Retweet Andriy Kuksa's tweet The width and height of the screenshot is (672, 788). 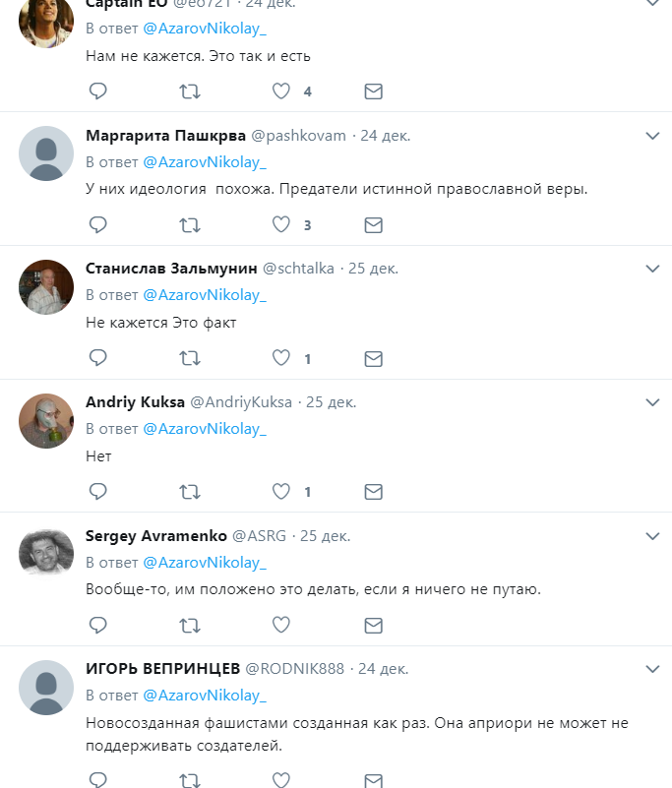190,492
